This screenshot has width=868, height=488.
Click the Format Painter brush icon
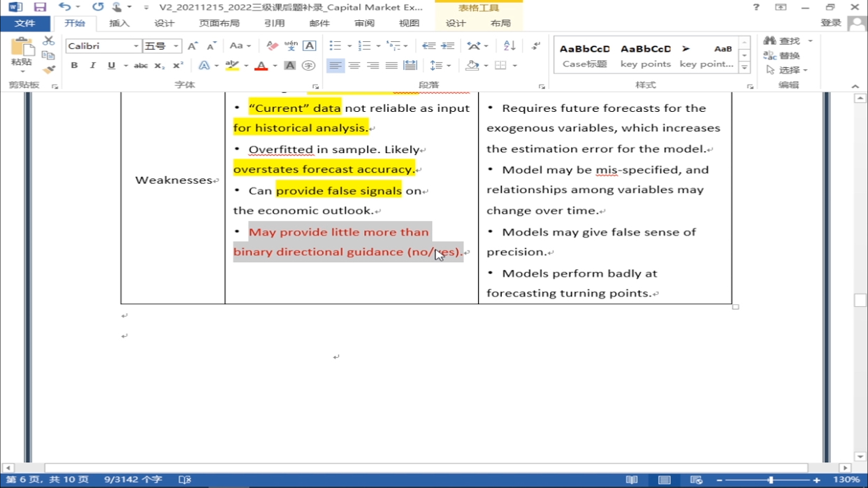click(x=48, y=69)
